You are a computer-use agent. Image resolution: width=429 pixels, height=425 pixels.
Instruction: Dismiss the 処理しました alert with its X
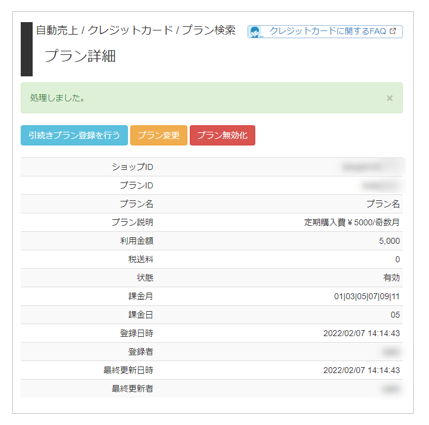[x=389, y=98]
